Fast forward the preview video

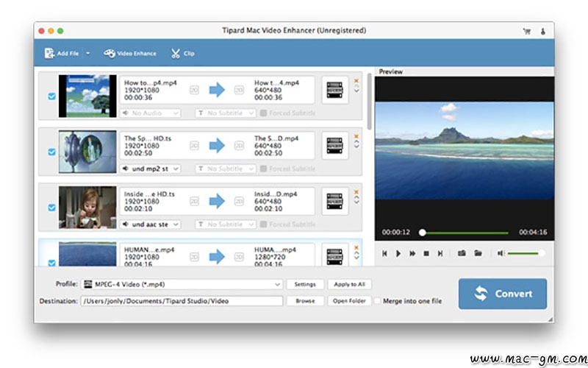pyautogui.click(x=412, y=253)
